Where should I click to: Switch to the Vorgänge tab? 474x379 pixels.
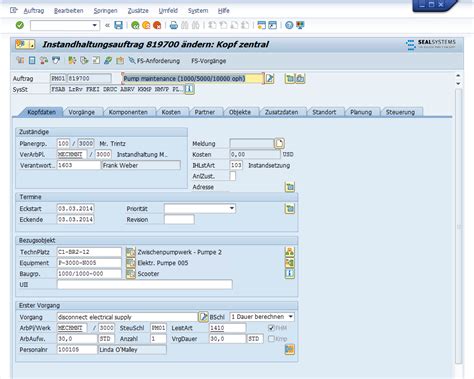82,112
